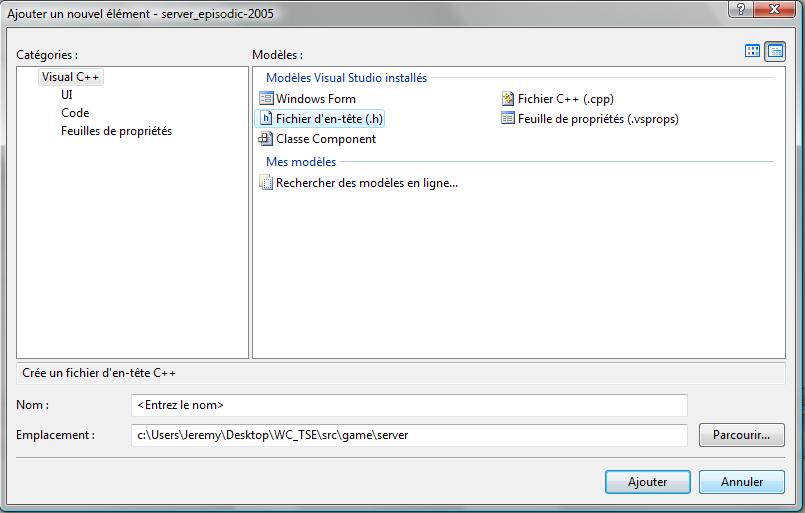Click the .vsprops property sheet icon
Viewport: 805px width, 513px height.
click(x=508, y=118)
